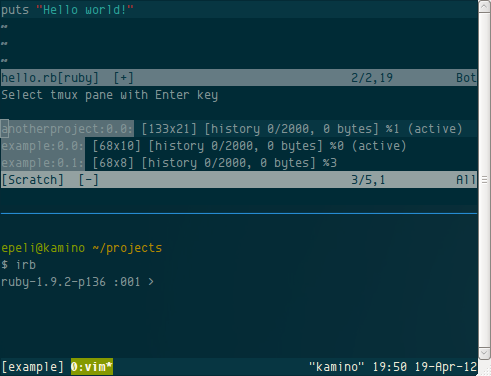Click the "Hello world!" string in code

click(x=85, y=10)
